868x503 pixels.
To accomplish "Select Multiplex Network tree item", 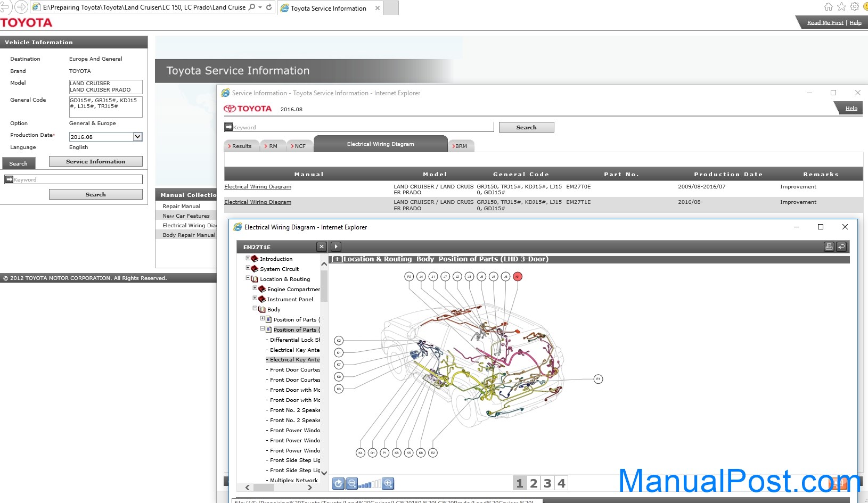I will [293, 480].
